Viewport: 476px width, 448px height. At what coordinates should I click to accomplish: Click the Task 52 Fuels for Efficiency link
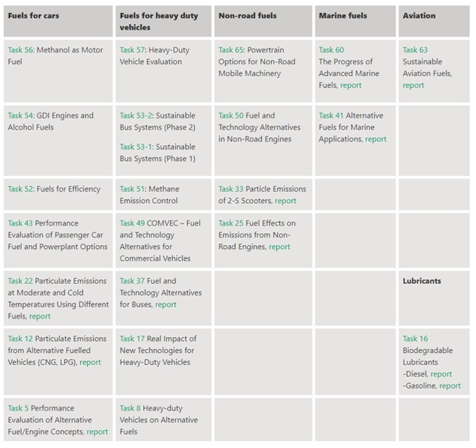click(x=21, y=189)
